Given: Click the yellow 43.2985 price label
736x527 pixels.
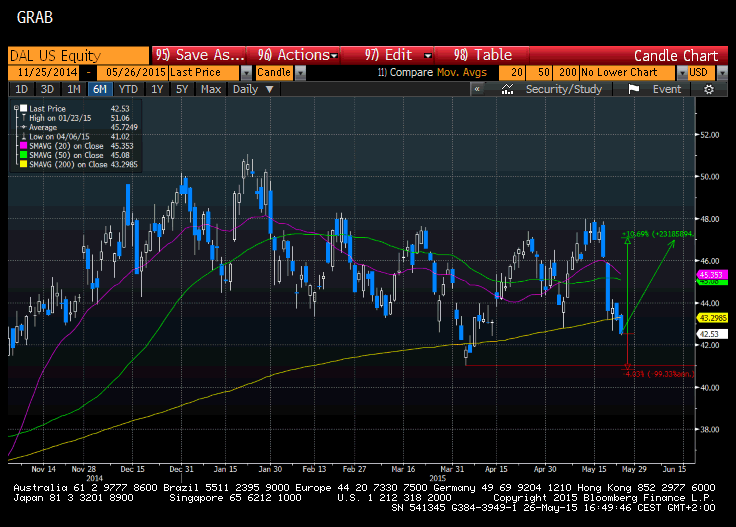Looking at the screenshot, I should pos(713,318).
